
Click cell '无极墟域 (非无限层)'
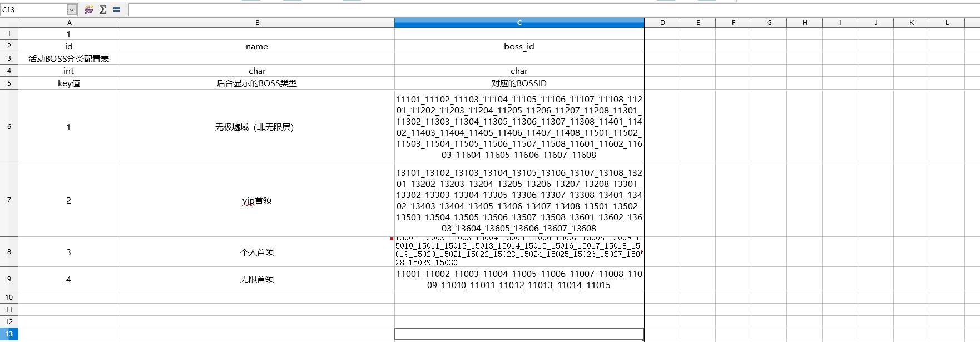pyautogui.click(x=257, y=127)
